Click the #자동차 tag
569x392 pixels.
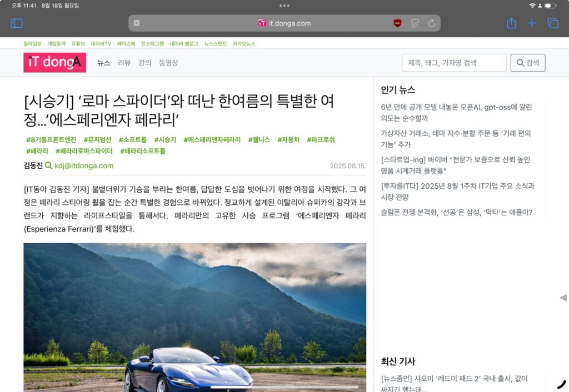288,139
